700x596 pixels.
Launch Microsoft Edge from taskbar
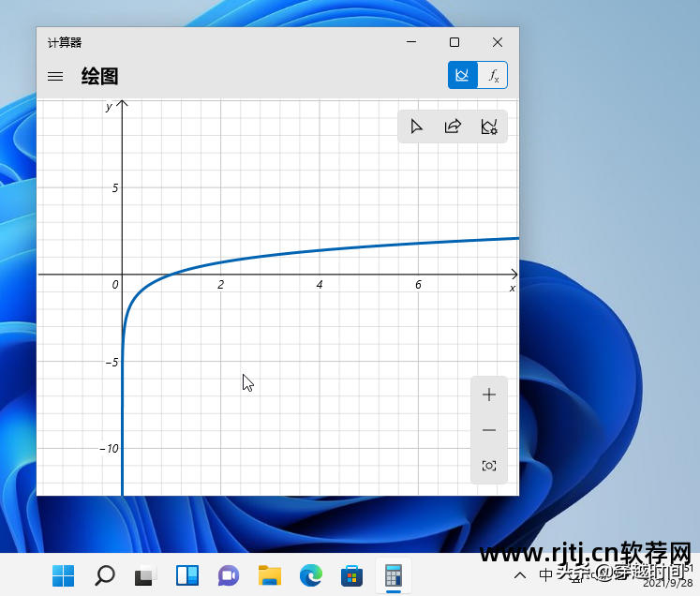coord(311,575)
